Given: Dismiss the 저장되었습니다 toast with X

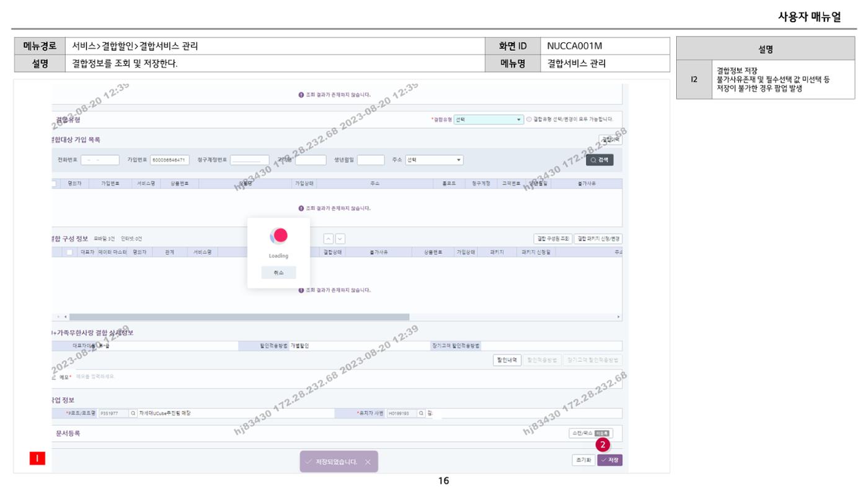Looking at the screenshot, I should [x=368, y=462].
